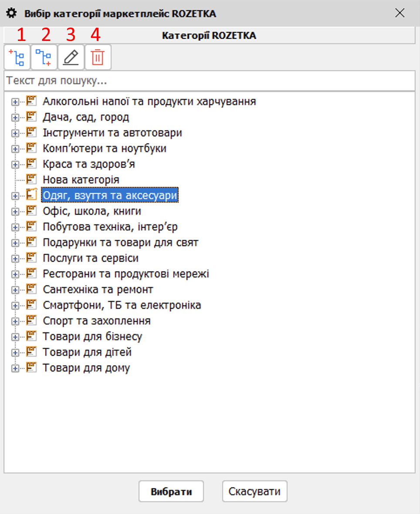Viewport: 420px width, 514px height.
Task: Expand the Комп'ютери та ноутбуки node
Action: (x=15, y=149)
